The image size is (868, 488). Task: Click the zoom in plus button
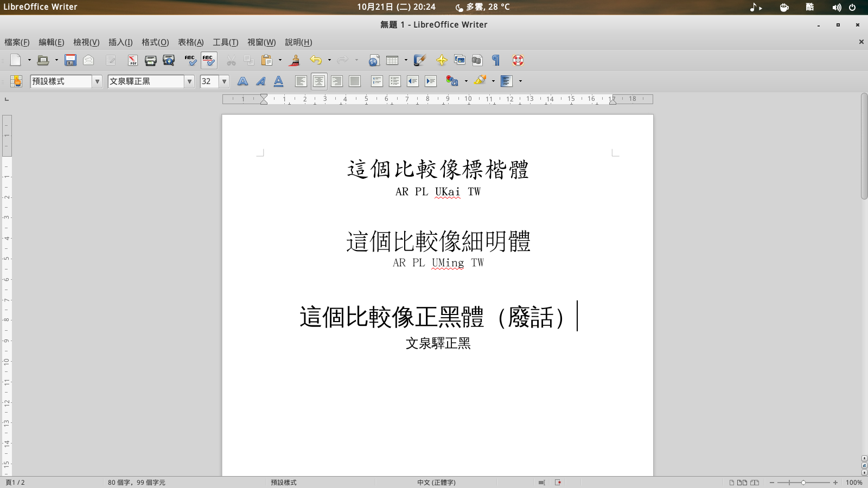point(835,483)
